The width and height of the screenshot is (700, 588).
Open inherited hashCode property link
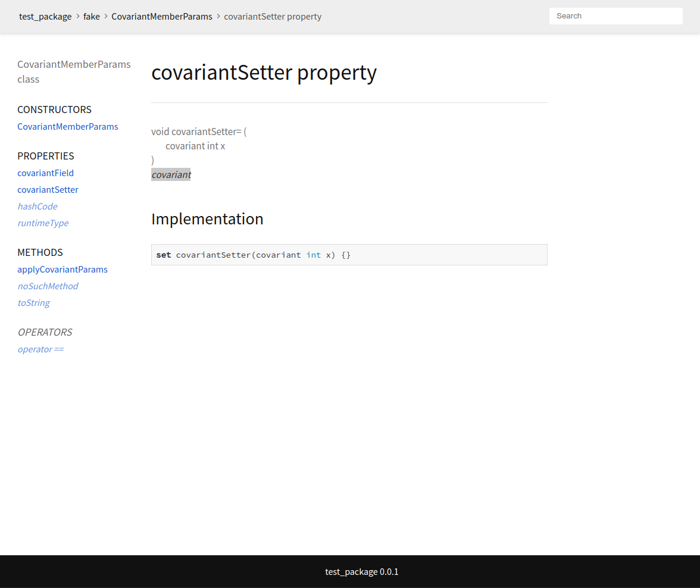click(x=37, y=207)
